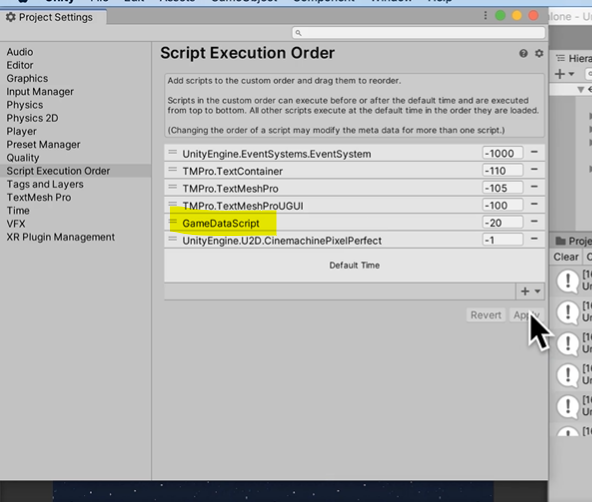The height and width of the screenshot is (502, 592).
Task: Select the GameDataScript script row
Action: 355,223
